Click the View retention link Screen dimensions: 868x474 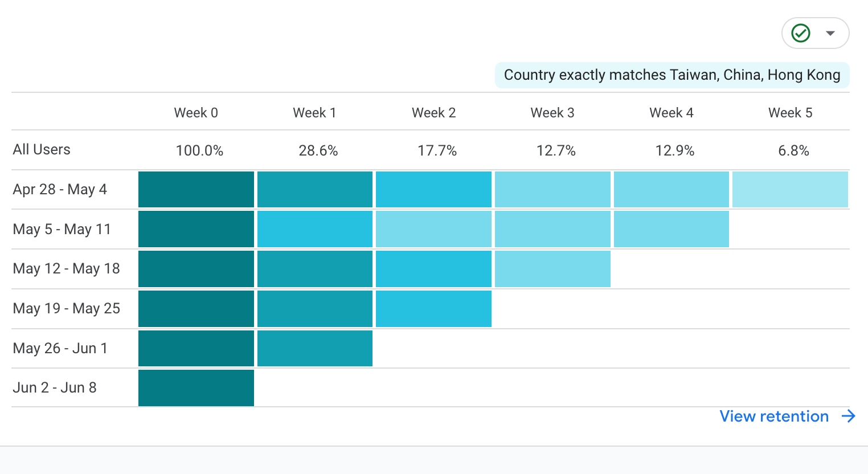pos(773,416)
